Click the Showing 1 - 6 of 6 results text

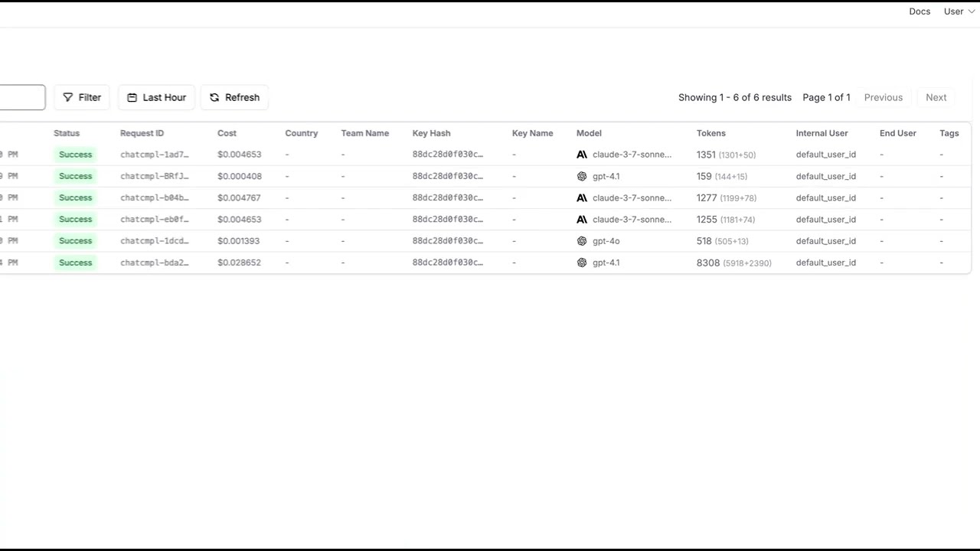735,97
